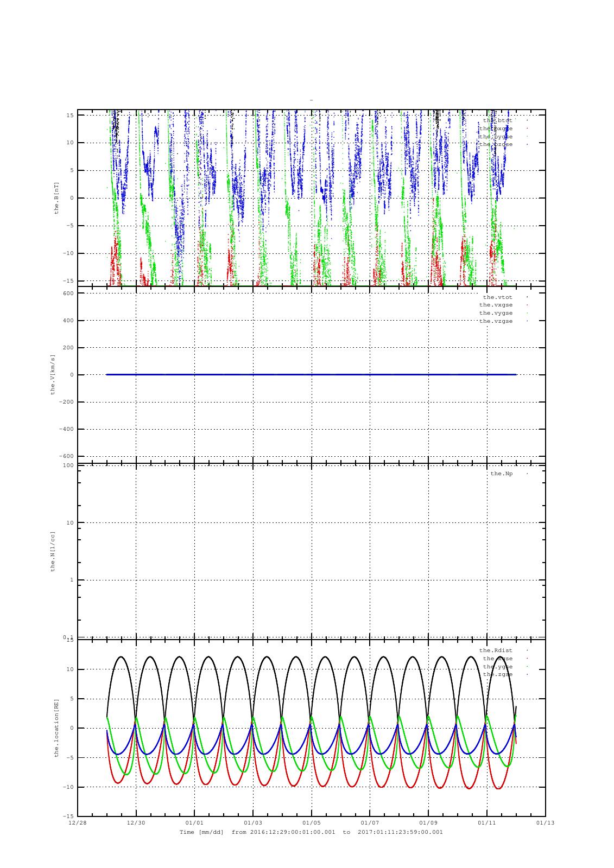Select the 01/03 date tick label
This screenshot has height=868, width=614.
(253, 822)
